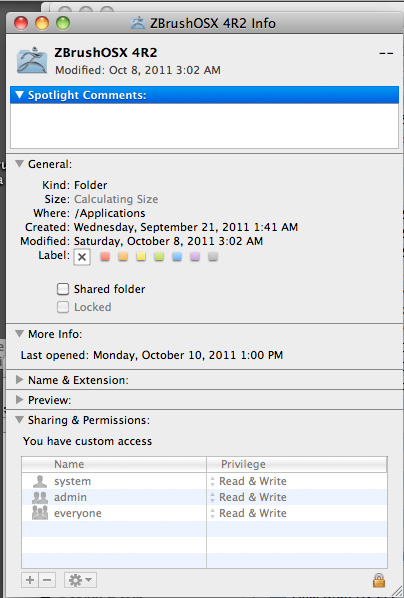Collapse the Spotlight Comments section
The height and width of the screenshot is (598, 404).
[x=19, y=95]
